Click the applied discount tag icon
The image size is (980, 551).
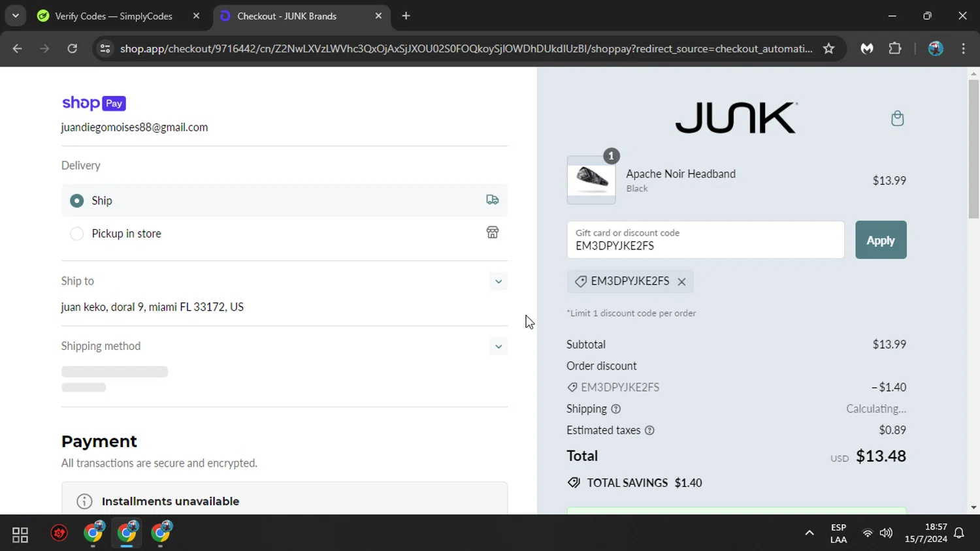pos(580,281)
